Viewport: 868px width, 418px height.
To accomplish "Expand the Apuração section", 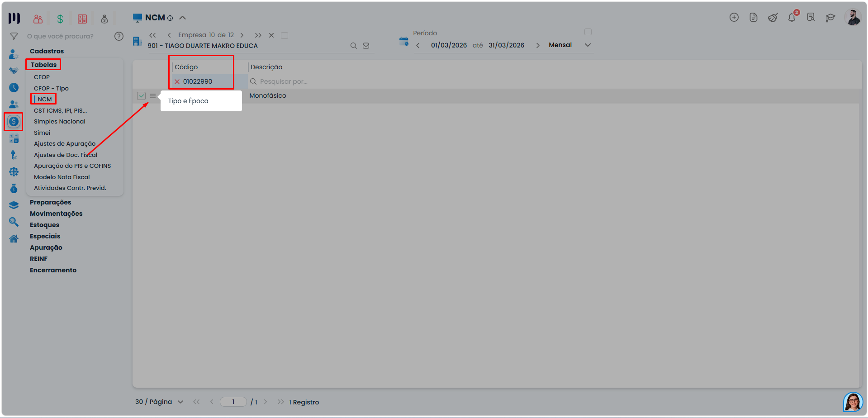I will (46, 247).
